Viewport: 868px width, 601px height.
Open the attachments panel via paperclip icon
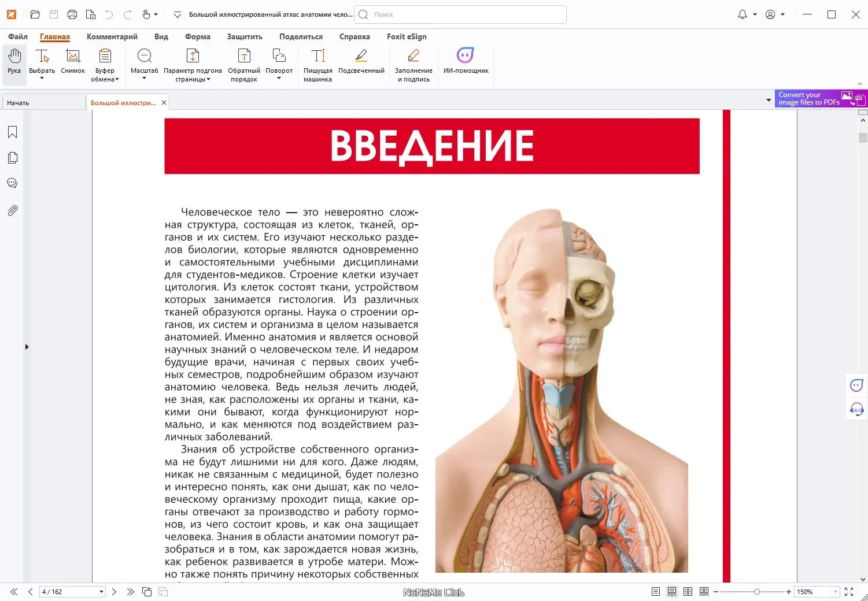tap(12, 210)
